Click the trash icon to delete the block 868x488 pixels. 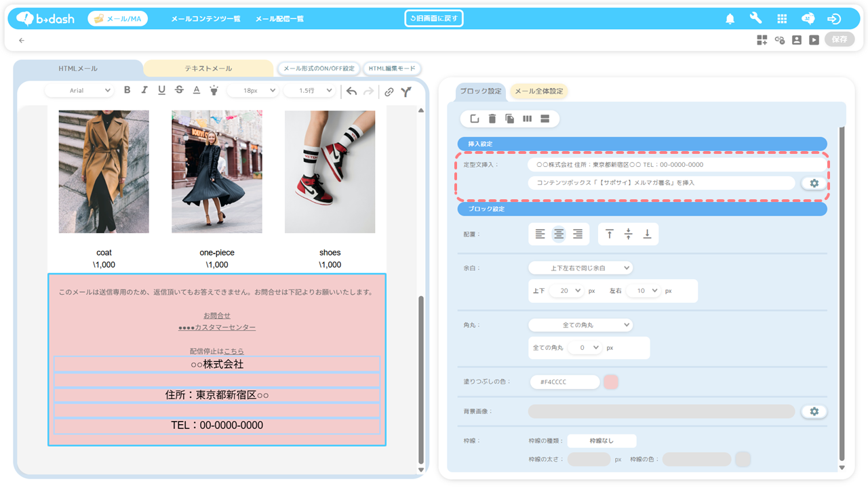tap(492, 119)
